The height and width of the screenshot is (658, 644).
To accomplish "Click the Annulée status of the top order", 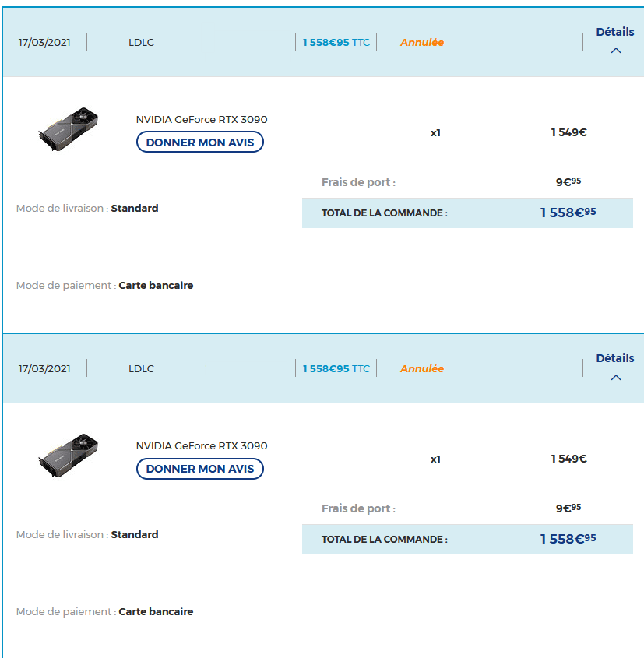I will 421,43.
